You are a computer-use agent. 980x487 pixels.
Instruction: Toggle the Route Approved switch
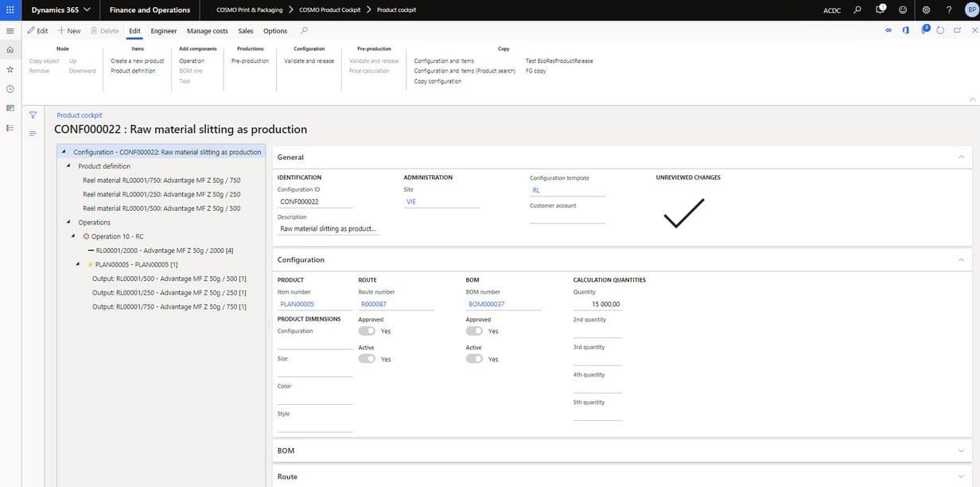click(367, 331)
